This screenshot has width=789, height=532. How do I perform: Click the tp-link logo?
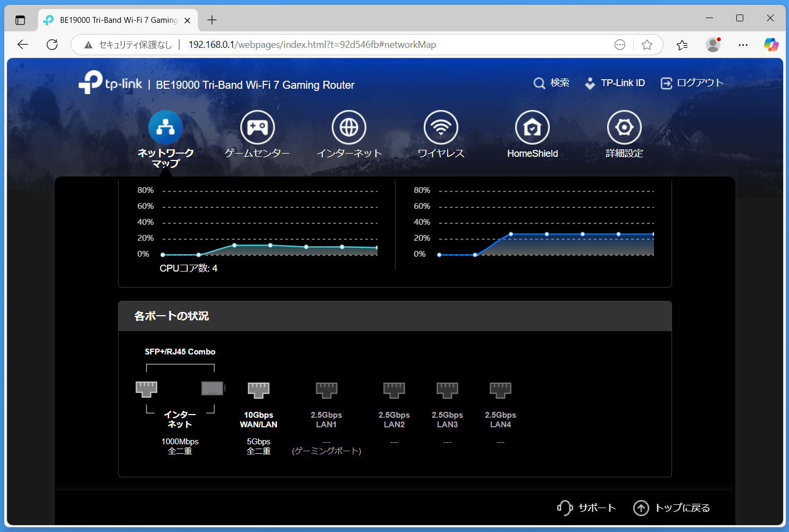(x=111, y=82)
